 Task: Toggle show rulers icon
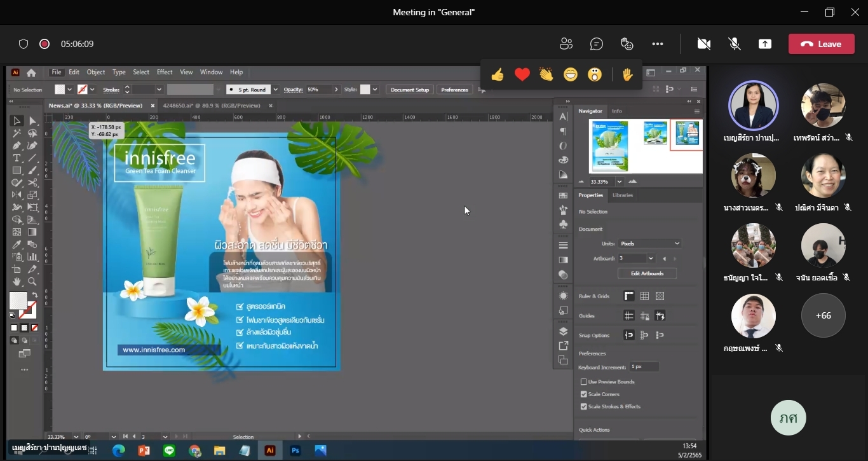629,296
